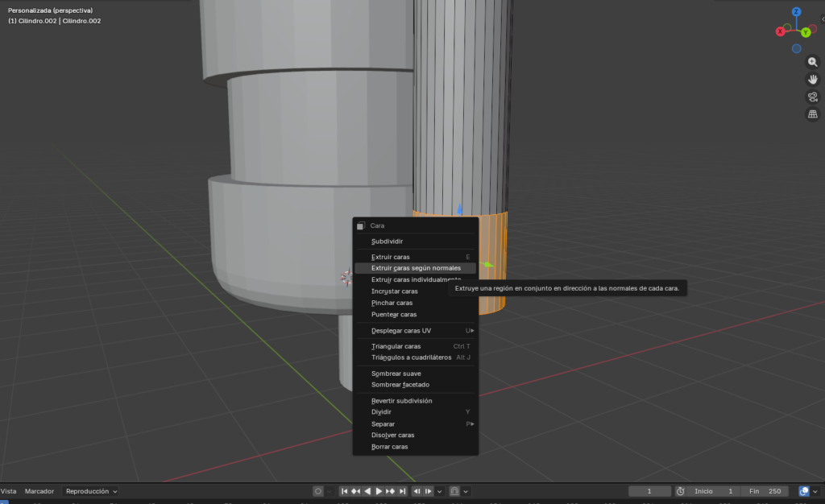Select the Zoom magnifier tool in the viewport sidebar
Screen dimensions: 825x504
pos(812,61)
